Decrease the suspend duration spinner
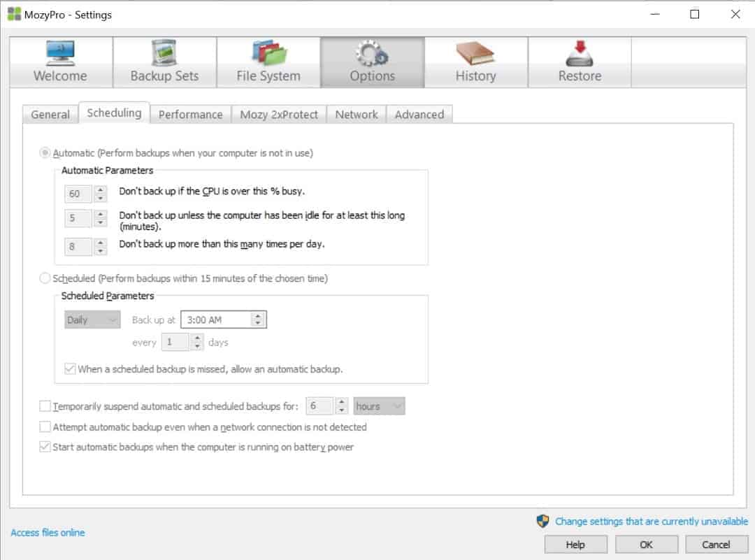Viewport: 755px width, 560px height. click(x=341, y=410)
